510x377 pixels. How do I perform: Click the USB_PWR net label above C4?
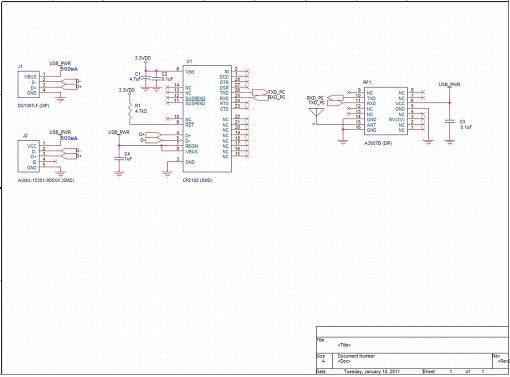[119, 132]
